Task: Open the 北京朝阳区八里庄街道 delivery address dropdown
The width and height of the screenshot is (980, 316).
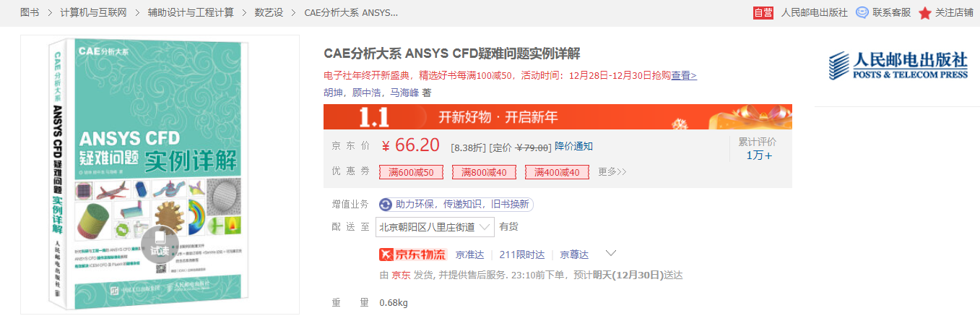Action: (435, 227)
